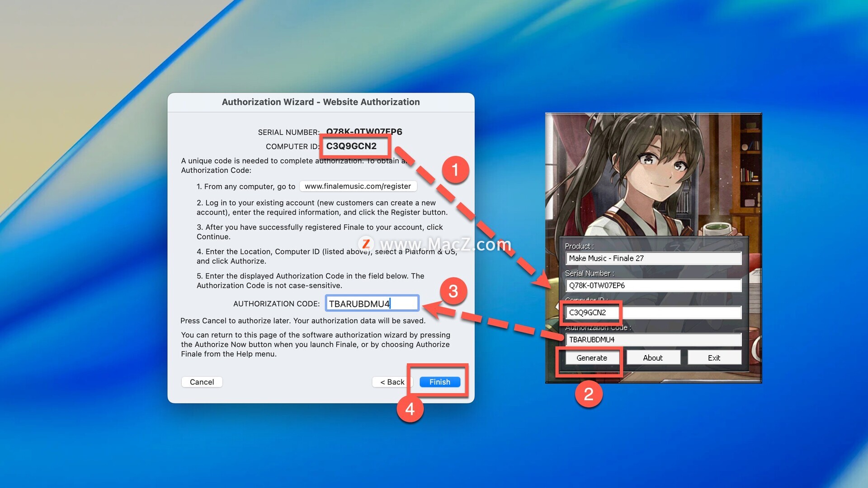The height and width of the screenshot is (488, 868).
Task: Open the About button in keygen
Action: pyautogui.click(x=653, y=357)
